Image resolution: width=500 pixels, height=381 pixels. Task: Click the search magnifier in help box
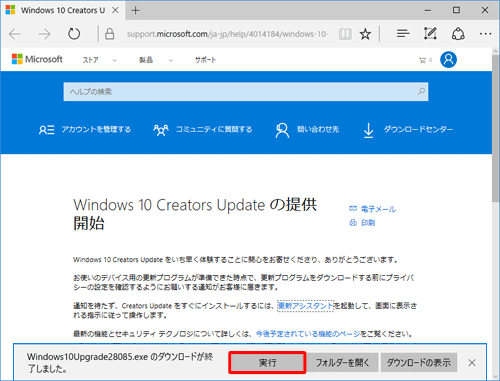(421, 91)
